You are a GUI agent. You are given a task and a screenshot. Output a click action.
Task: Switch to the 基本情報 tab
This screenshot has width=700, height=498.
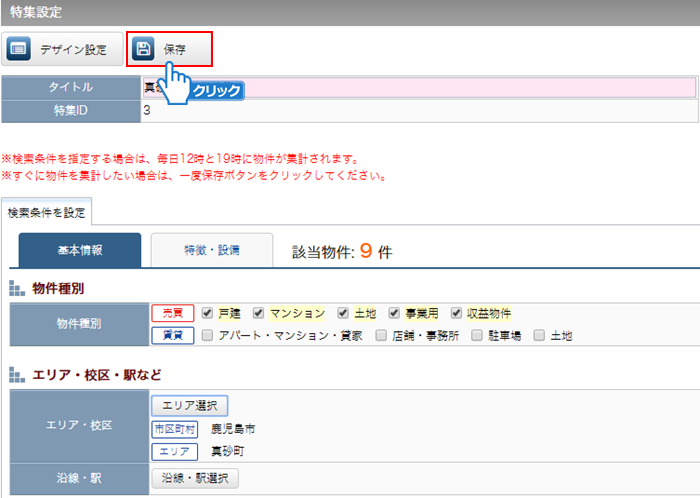tap(79, 250)
